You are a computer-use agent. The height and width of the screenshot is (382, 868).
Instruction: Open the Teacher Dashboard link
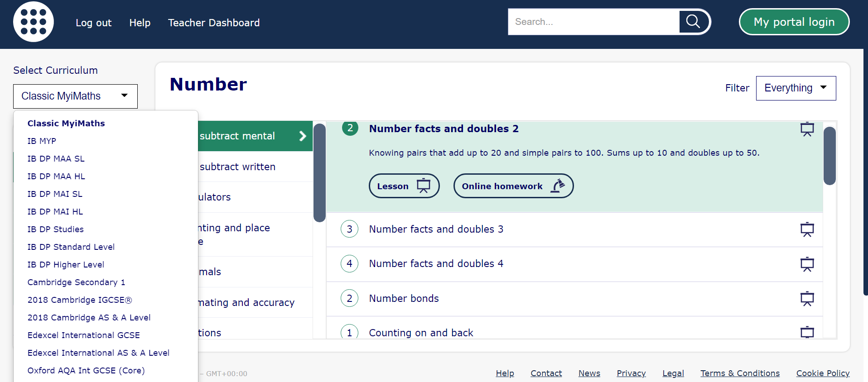(x=214, y=23)
